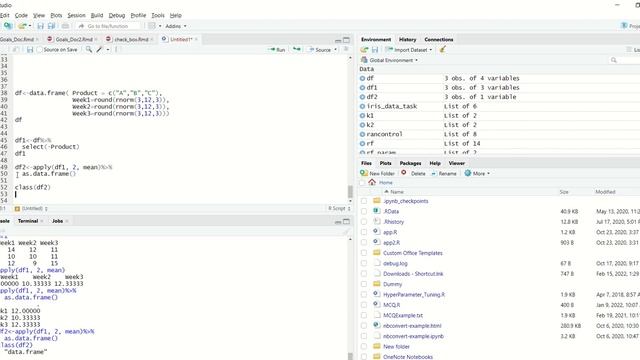Open the Global Environment dropdown

tap(390, 60)
